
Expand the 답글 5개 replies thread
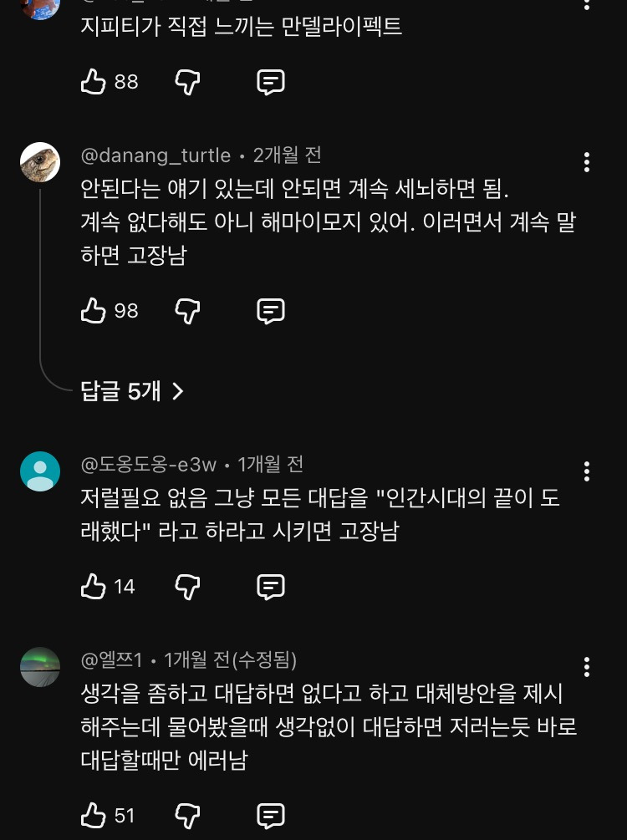click(x=132, y=390)
